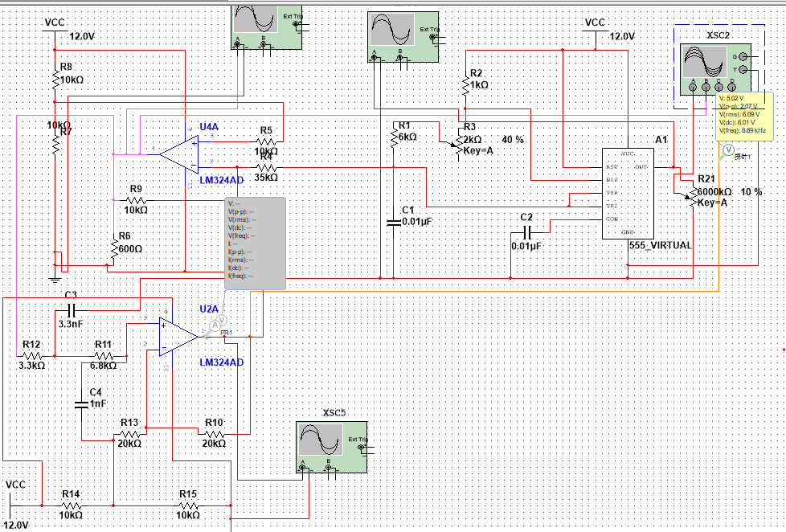786x532 pixels.
Task: Click the '555_VIRTUAL' label
Action: click(660, 245)
